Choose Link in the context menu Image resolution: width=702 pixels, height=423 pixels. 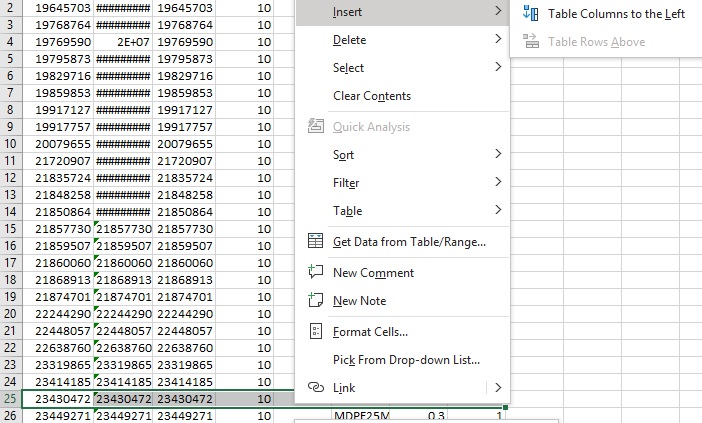(402, 388)
